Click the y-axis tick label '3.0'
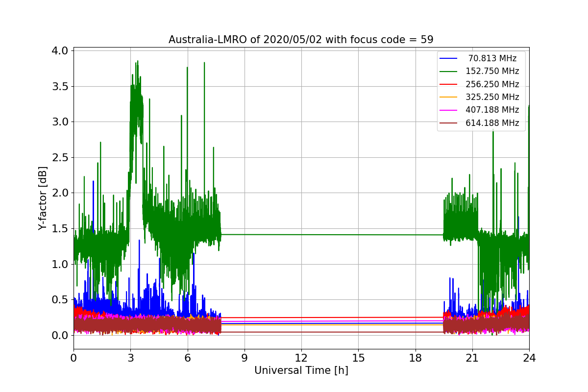 point(61,122)
